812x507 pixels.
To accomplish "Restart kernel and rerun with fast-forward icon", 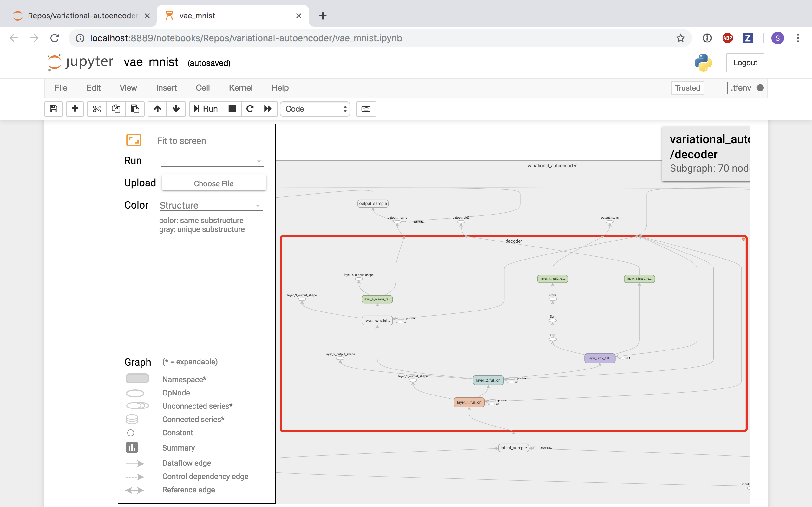I will (x=267, y=109).
